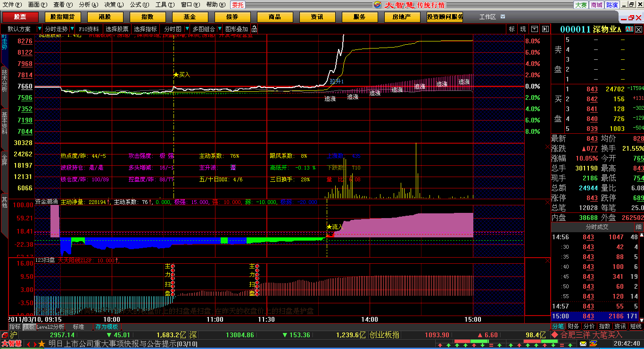
Task: Click the 路演 link button
Action: (612, 5)
